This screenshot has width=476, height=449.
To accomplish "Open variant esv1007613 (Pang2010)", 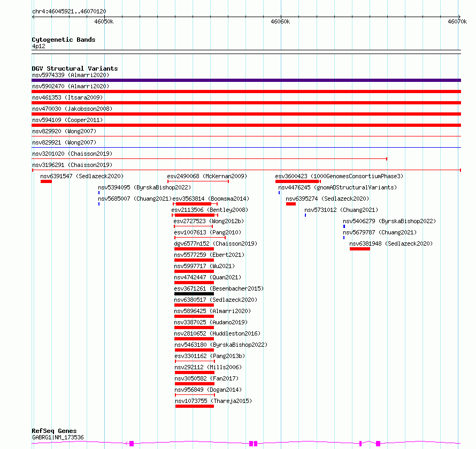I will (208, 232).
